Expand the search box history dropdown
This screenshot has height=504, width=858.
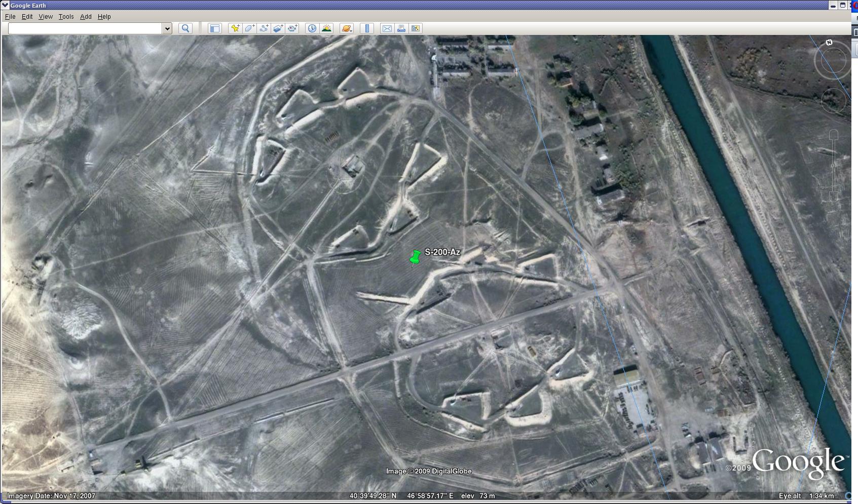point(167,28)
